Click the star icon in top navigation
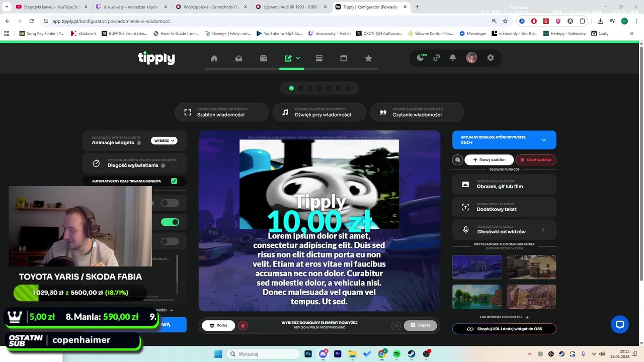The height and width of the screenshot is (362, 644). click(x=368, y=58)
